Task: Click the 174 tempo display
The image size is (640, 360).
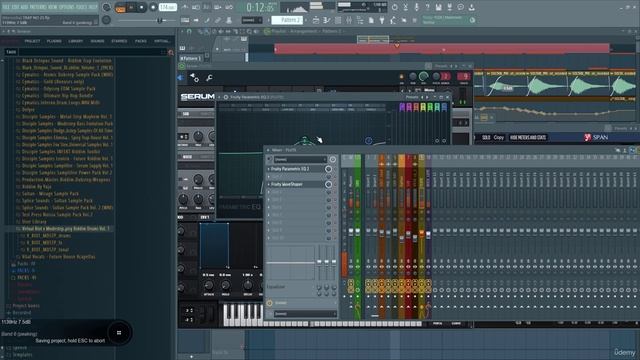Action: (x=168, y=7)
